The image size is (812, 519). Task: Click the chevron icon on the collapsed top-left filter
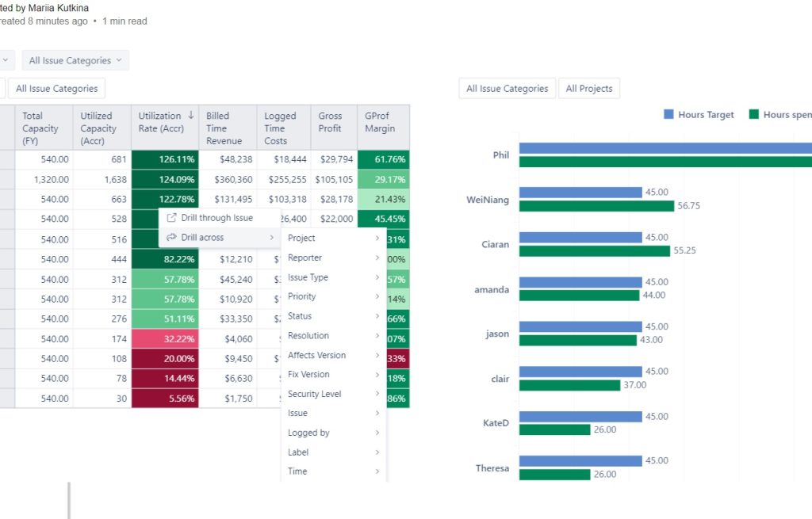coord(7,59)
